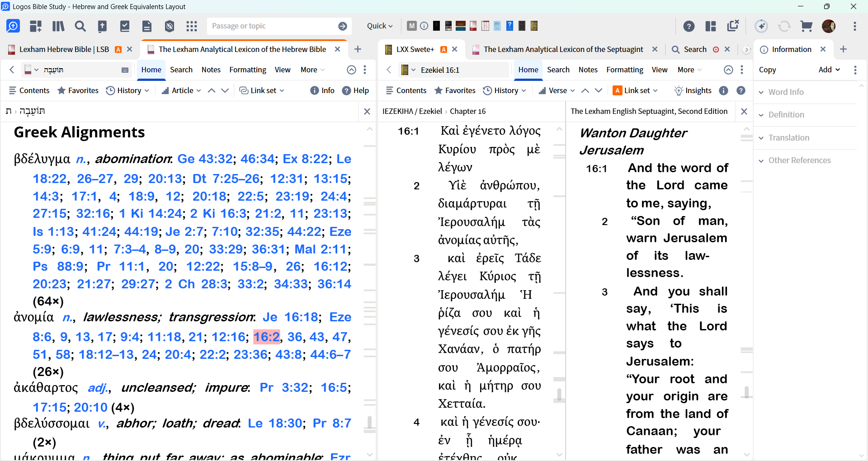Click the LXX Swete text scrollbar thumb
Image resolution: width=868 pixels, height=461 pixels.
coord(559,395)
